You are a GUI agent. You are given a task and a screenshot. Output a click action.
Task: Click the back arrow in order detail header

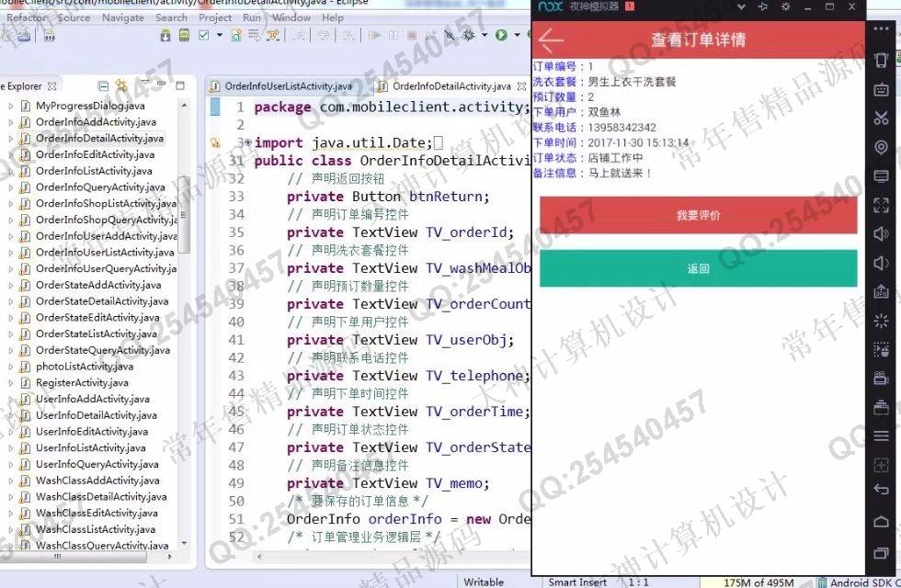[551, 40]
